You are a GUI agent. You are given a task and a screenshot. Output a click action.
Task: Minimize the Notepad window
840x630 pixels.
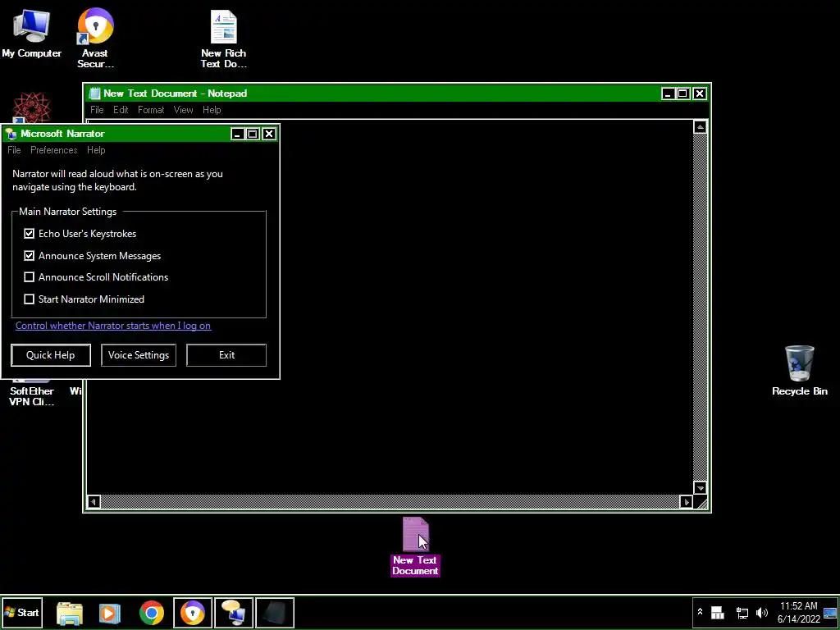pyautogui.click(x=668, y=94)
